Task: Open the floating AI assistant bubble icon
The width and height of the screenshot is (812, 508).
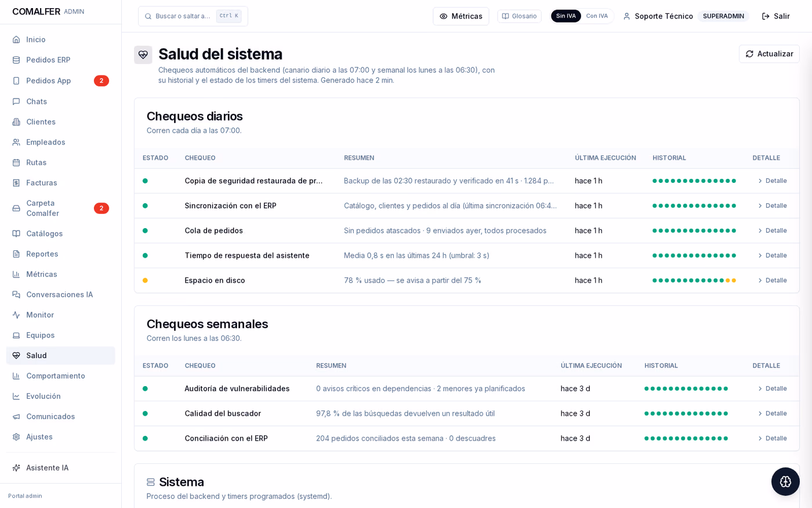Action: 785,481
